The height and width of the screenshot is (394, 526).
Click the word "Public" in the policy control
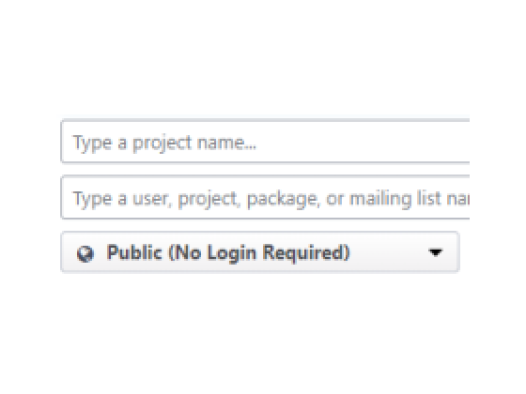(134, 252)
